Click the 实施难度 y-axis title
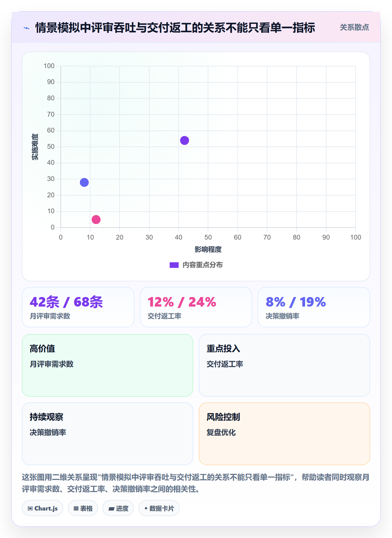 35,147
